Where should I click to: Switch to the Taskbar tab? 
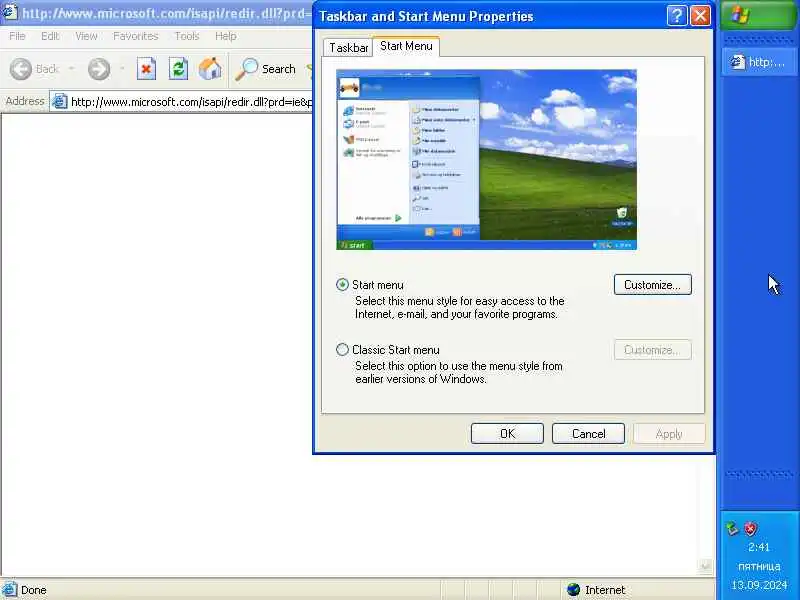click(x=348, y=47)
